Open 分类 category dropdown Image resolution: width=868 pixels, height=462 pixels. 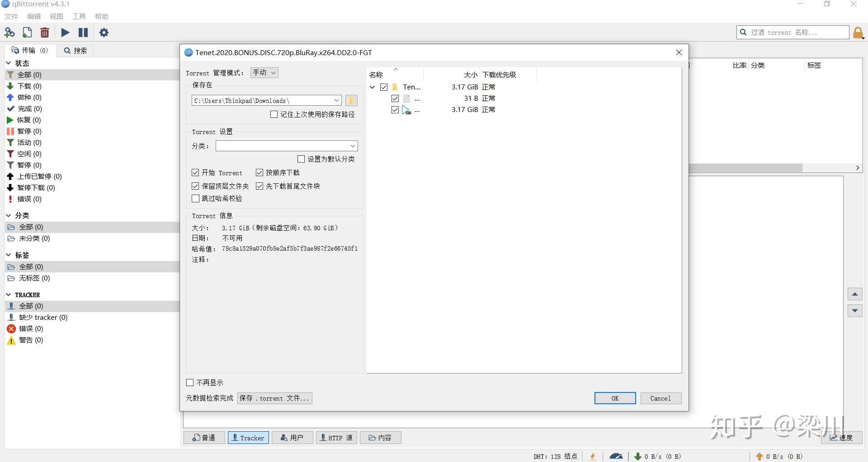[x=287, y=146]
